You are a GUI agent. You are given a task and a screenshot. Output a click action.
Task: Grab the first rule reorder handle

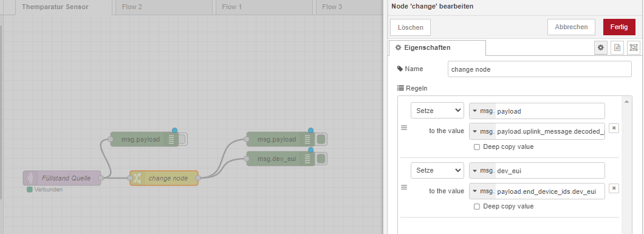pos(404,128)
